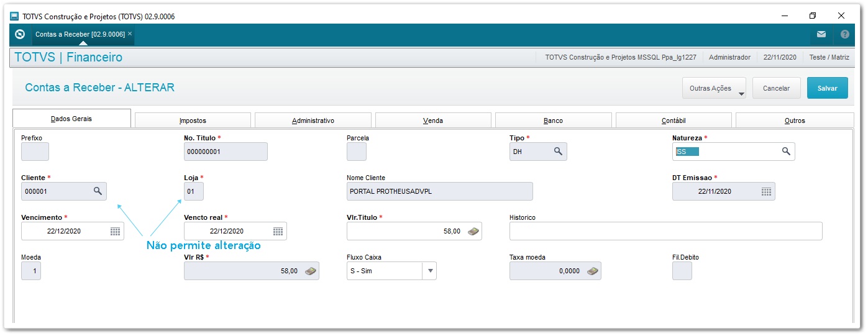Image resolution: width=868 pixels, height=336 pixels.
Task: Open the Vencto real calendar icon
Action: 278,231
